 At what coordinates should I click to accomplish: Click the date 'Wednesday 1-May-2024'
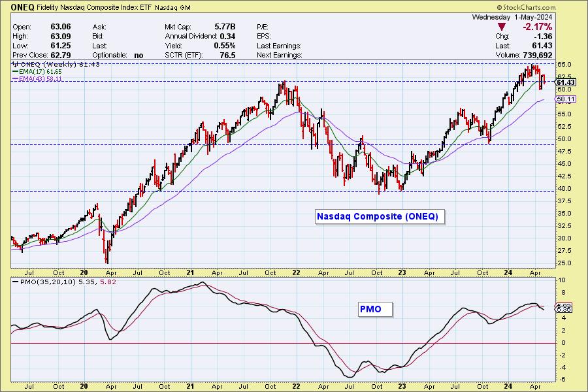[512, 17]
